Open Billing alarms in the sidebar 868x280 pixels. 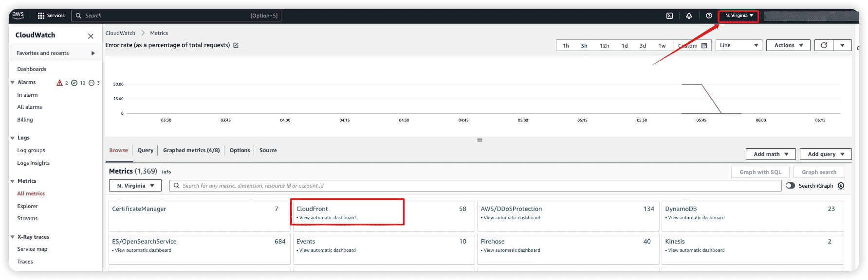pyautogui.click(x=25, y=120)
